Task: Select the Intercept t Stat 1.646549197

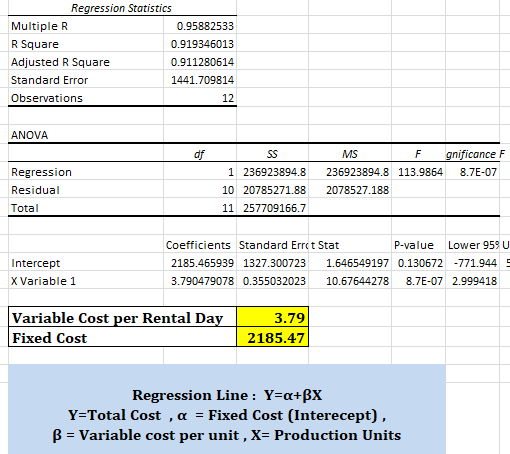Action: pyautogui.click(x=350, y=263)
